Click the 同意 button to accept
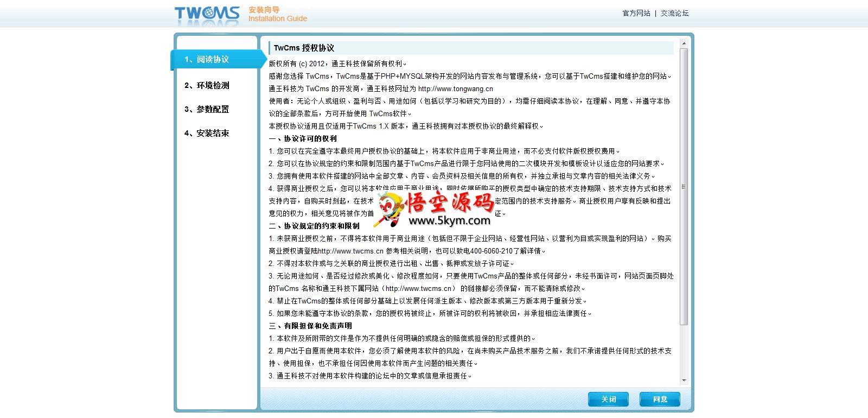 pyautogui.click(x=660, y=399)
